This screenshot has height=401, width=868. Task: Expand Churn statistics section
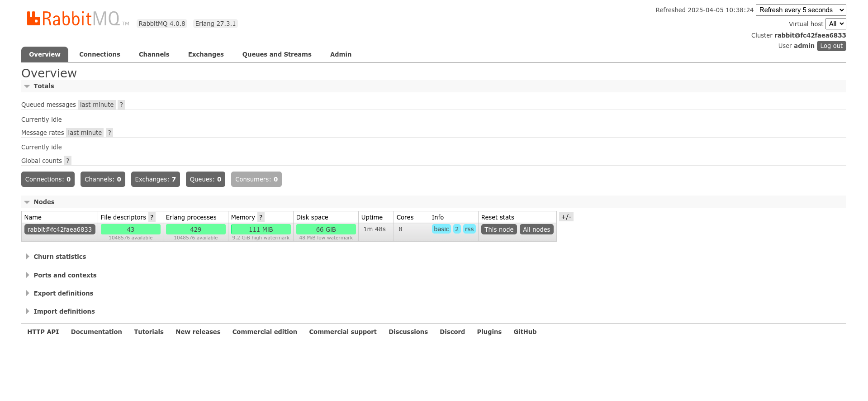[60, 257]
